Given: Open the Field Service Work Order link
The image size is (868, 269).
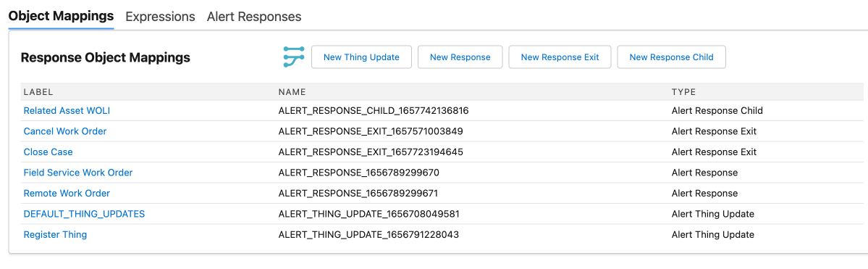Looking at the screenshot, I should 78,173.
